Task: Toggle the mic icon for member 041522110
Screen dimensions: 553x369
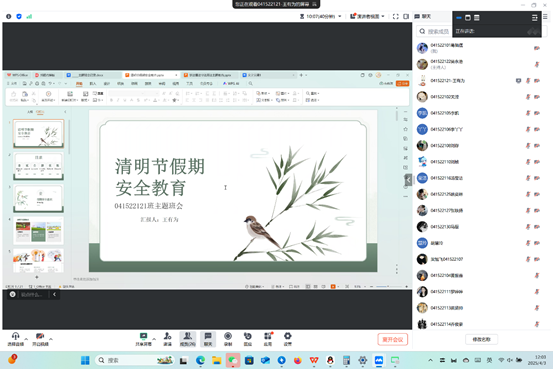Action: 528,162
